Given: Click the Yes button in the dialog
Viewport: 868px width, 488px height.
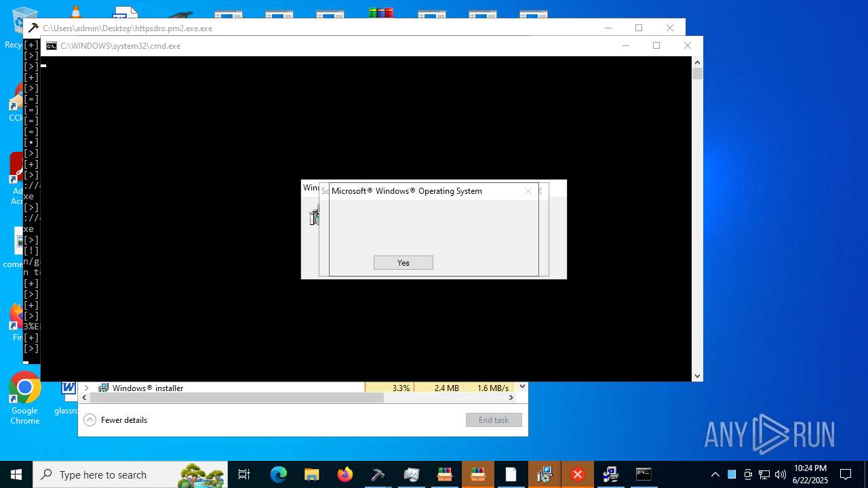Looking at the screenshot, I should (403, 263).
